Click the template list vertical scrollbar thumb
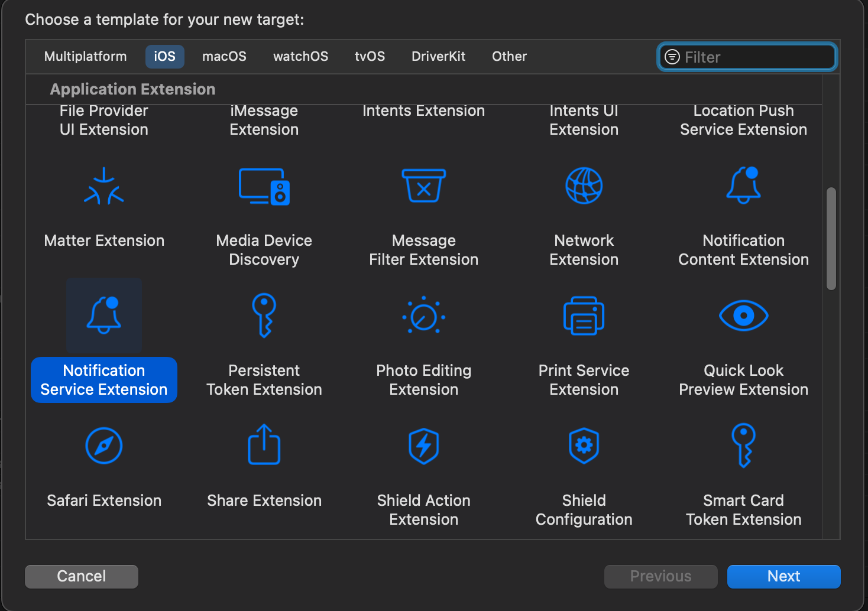The image size is (868, 611). tap(831, 239)
